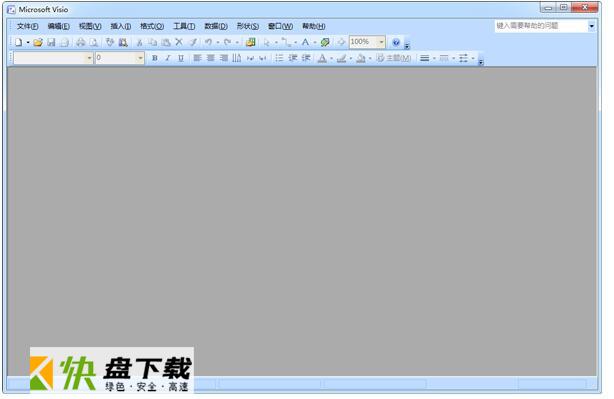Click the Microsoft Visio title bar icon
This screenshot has width=614, height=399.
point(11,9)
